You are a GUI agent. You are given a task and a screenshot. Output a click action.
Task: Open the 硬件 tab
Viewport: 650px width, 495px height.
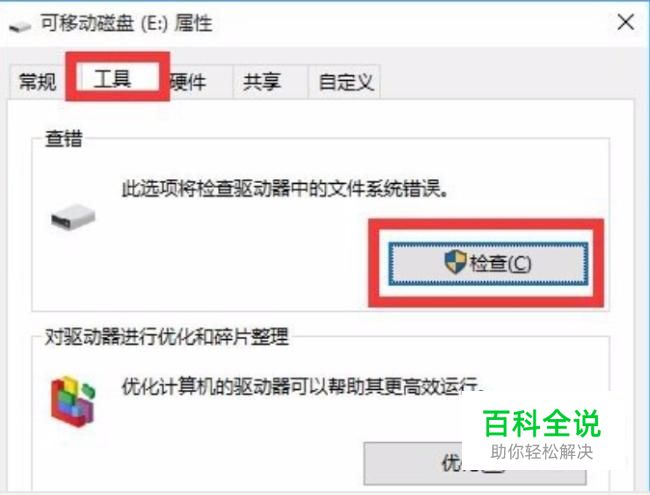pos(188,81)
